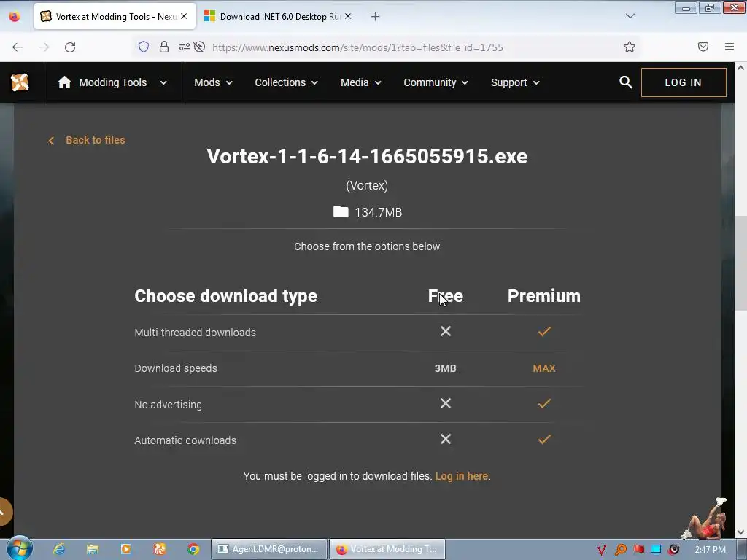Click the browser forward arrow

44,47
